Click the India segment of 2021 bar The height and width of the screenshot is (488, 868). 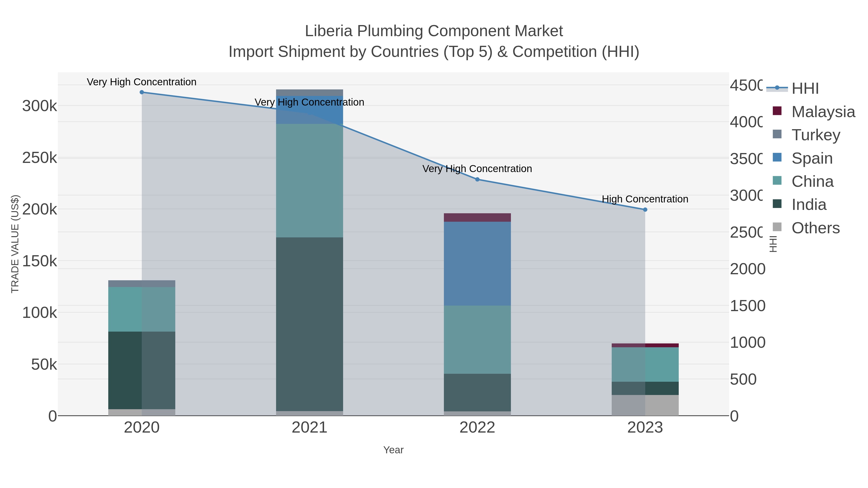tap(309, 324)
